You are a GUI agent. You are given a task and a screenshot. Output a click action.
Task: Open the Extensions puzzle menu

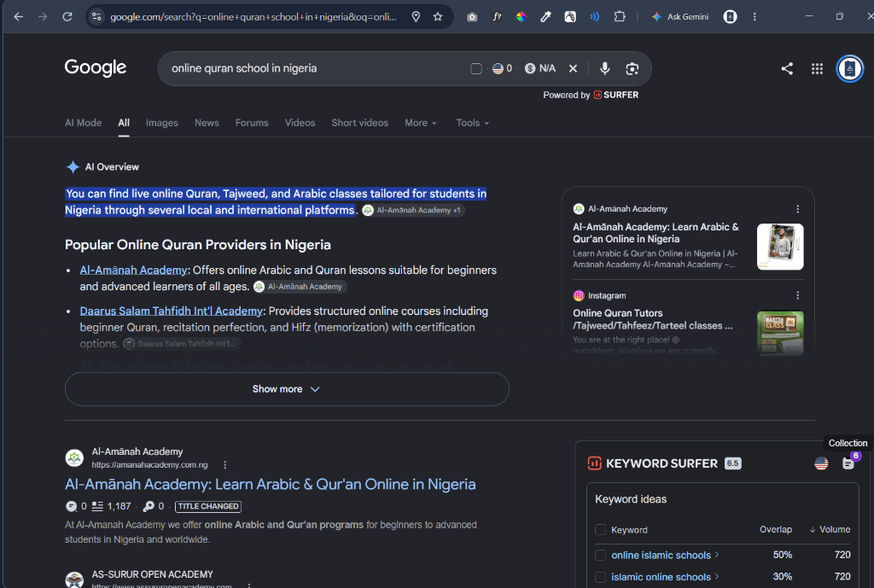[620, 17]
